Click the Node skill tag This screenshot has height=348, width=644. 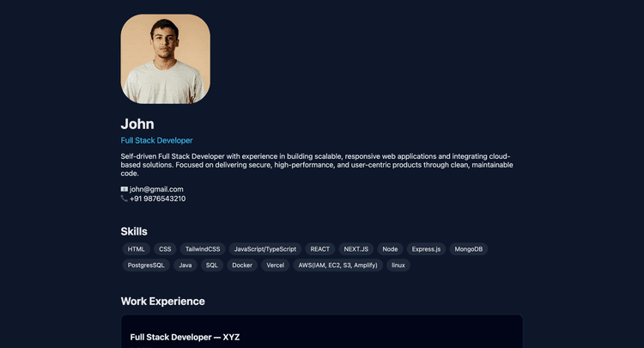point(390,249)
